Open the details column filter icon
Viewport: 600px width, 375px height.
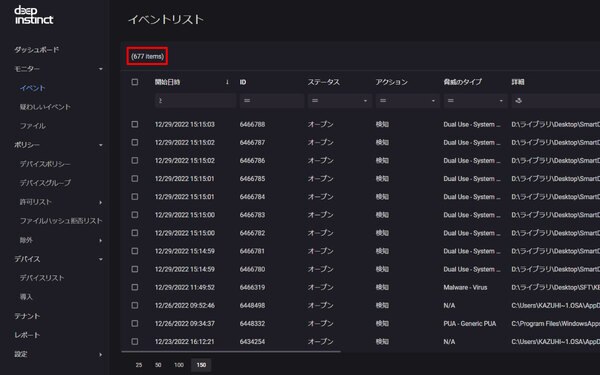(519, 101)
